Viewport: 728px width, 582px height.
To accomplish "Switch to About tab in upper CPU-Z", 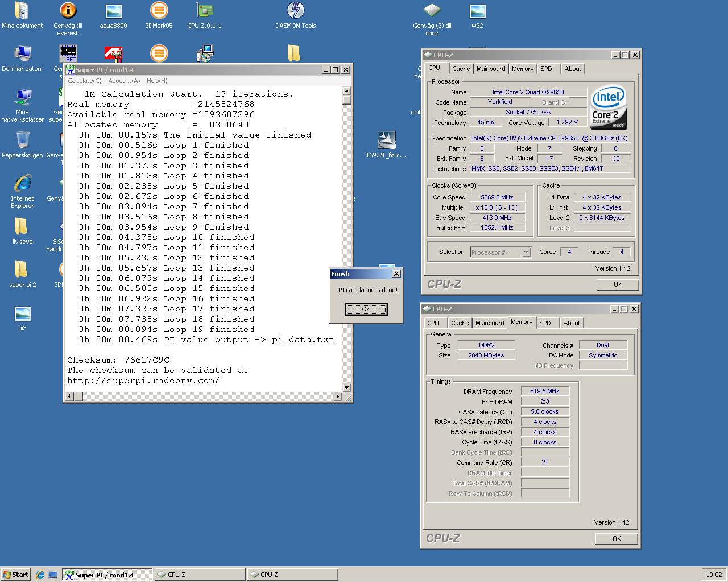I will coord(573,69).
